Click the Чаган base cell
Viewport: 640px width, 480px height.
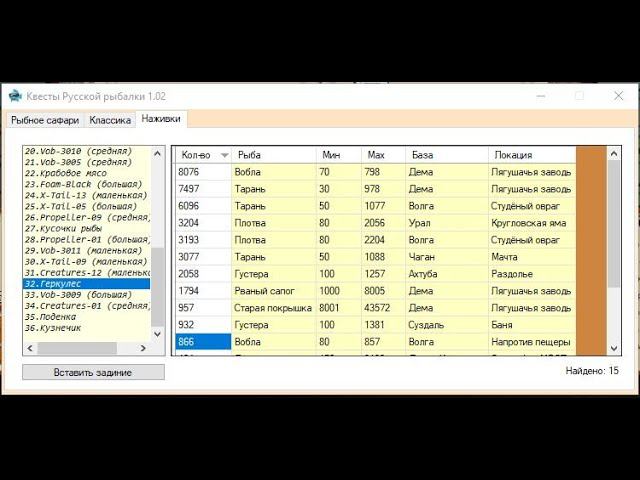[447, 257]
